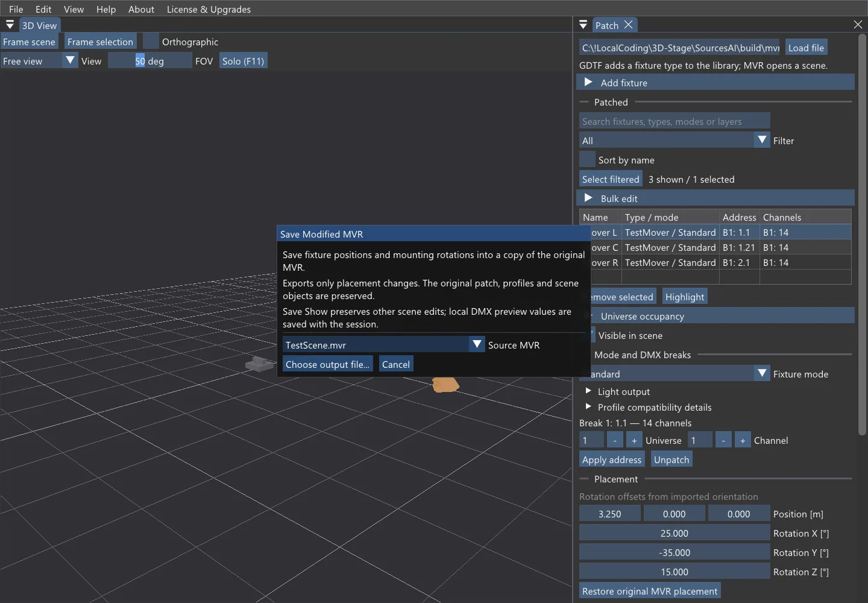868x603 pixels.
Task: Open the Edit menu
Action: (43, 9)
